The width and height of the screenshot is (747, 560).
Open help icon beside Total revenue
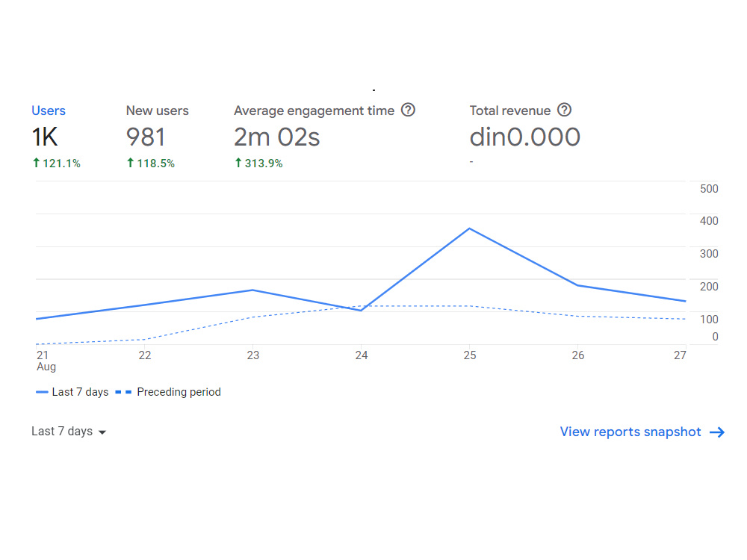coord(564,110)
